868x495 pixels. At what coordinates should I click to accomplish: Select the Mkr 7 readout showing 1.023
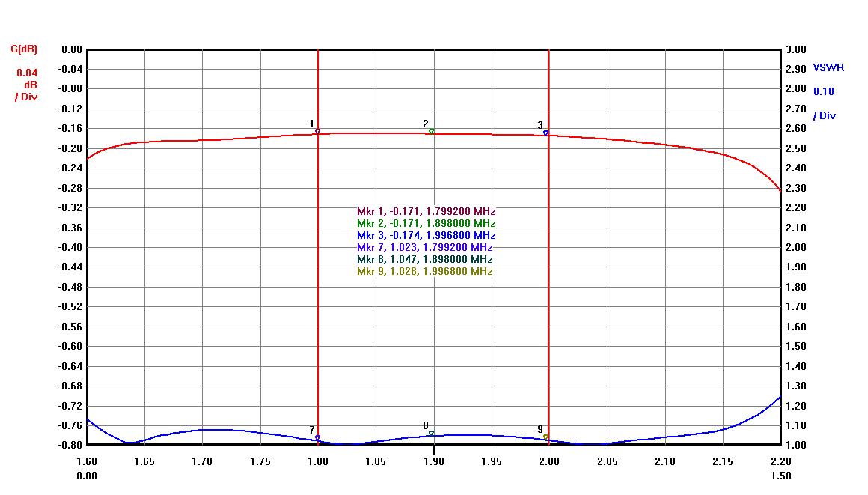click(424, 248)
